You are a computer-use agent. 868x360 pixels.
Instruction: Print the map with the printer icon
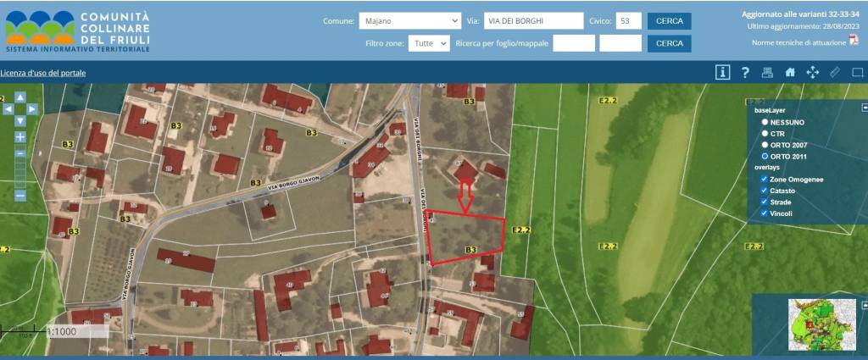click(767, 72)
